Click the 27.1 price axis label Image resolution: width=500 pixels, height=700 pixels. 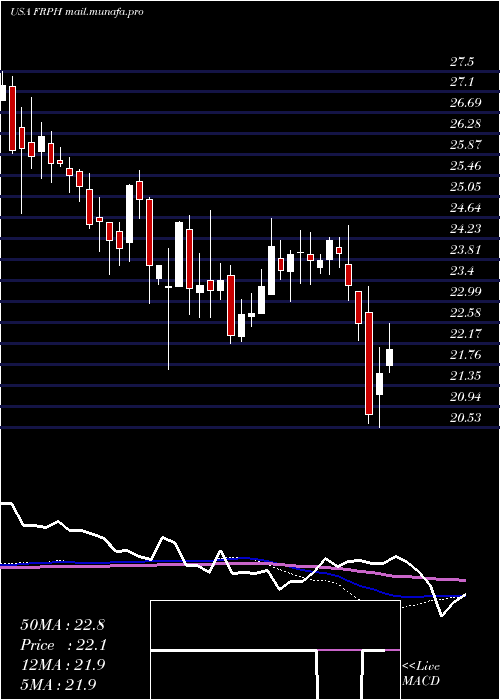pyautogui.click(x=462, y=82)
